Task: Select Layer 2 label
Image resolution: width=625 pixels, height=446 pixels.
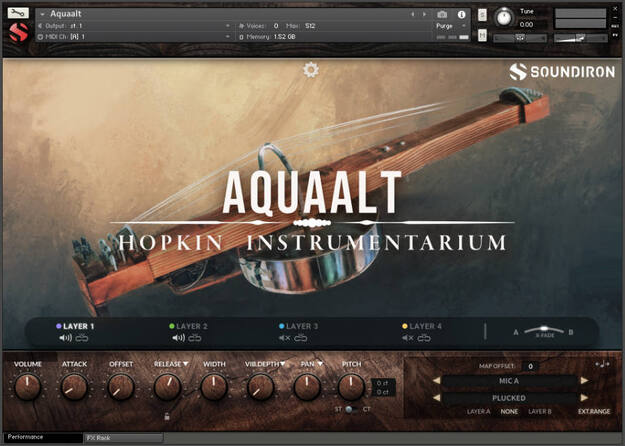Action: point(192,326)
